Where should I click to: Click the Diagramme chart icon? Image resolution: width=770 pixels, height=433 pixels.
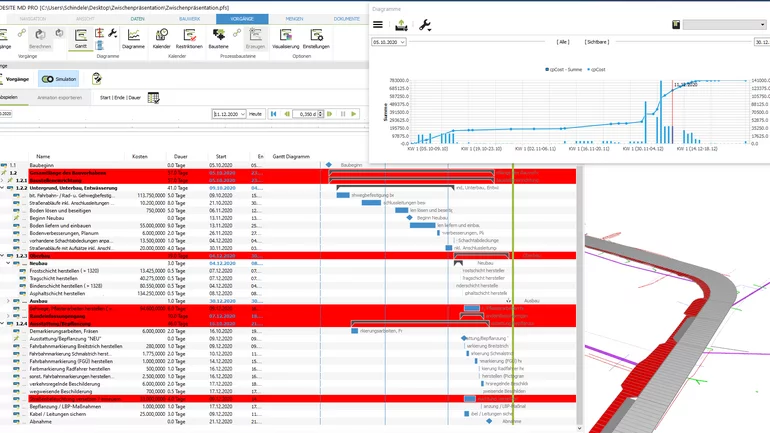pos(133,38)
